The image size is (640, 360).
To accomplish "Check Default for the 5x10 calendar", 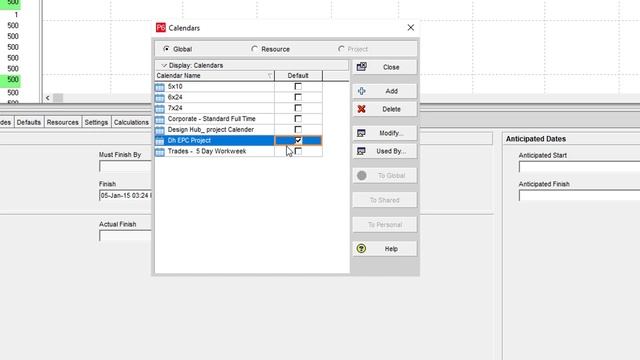I will click(298, 87).
